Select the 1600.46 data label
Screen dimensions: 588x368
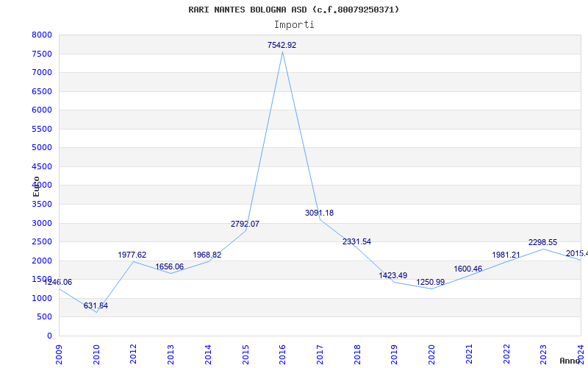468,269
